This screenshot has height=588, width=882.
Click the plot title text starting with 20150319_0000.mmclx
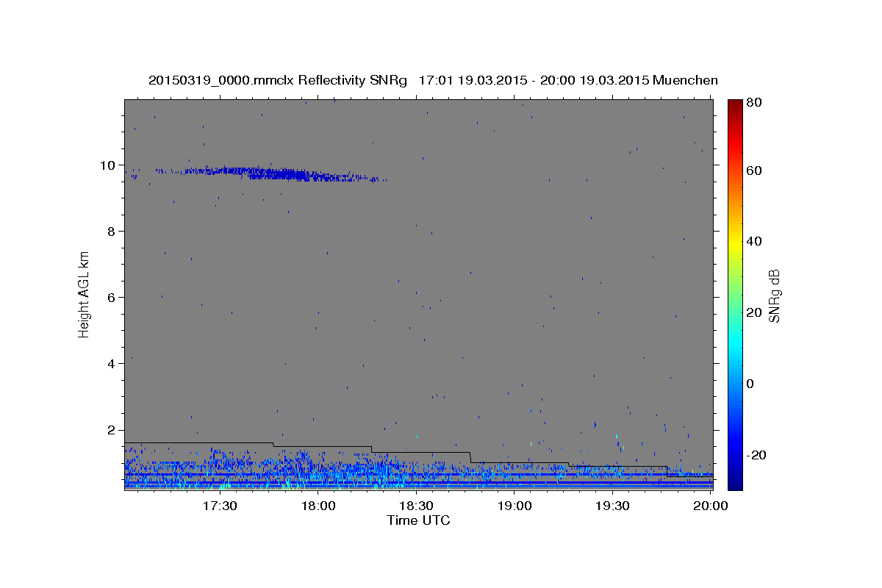point(433,80)
